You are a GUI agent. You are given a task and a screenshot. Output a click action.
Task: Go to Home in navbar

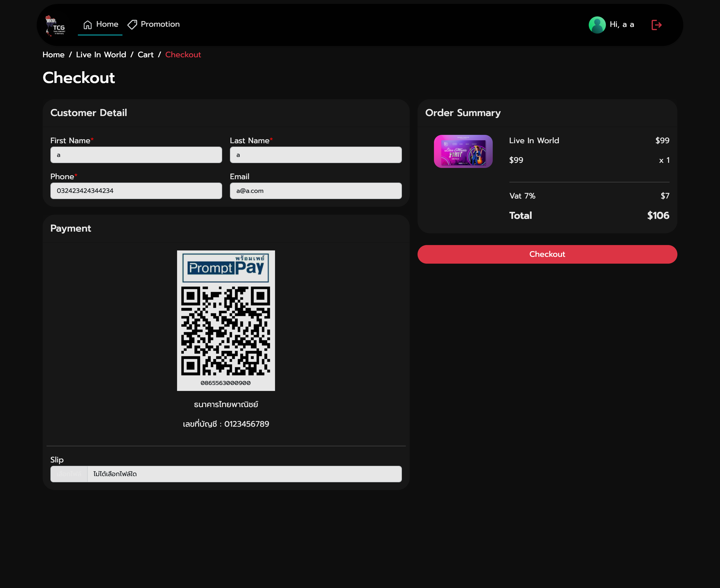[x=107, y=24]
